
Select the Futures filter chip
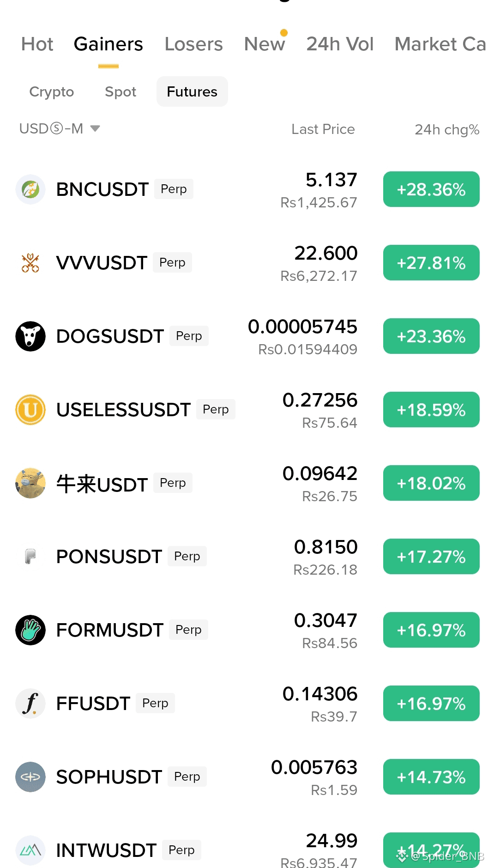click(192, 91)
